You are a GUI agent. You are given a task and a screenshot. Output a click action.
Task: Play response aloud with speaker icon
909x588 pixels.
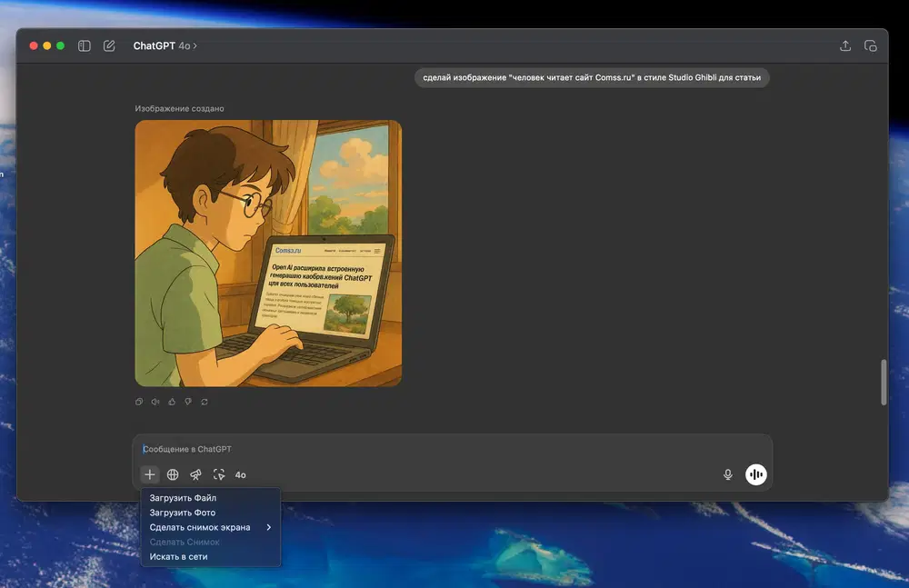tap(155, 402)
